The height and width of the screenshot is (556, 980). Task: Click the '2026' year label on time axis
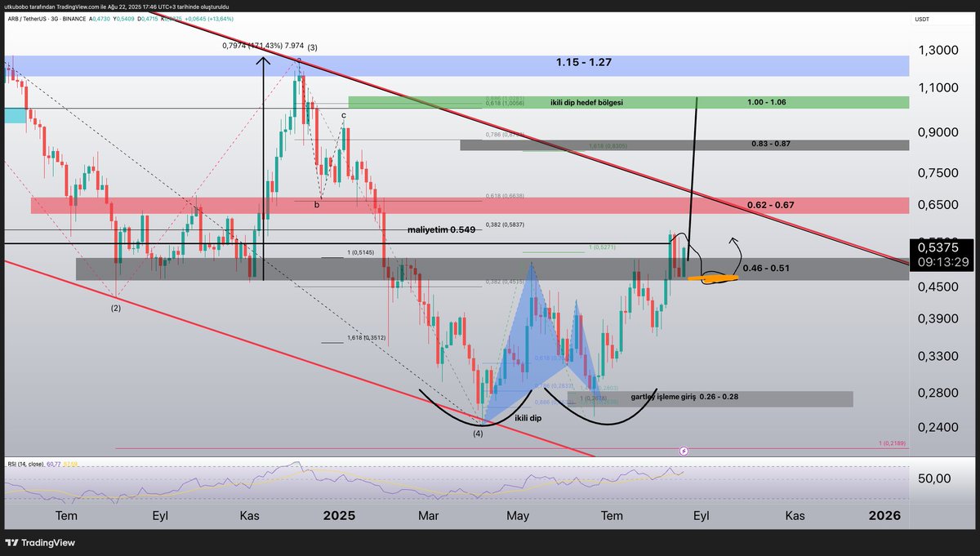point(884,516)
